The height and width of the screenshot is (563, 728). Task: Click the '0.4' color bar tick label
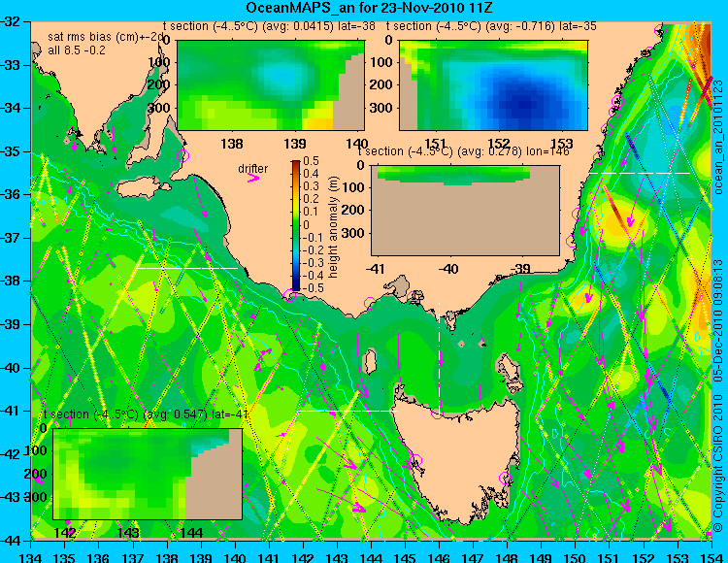(x=311, y=174)
